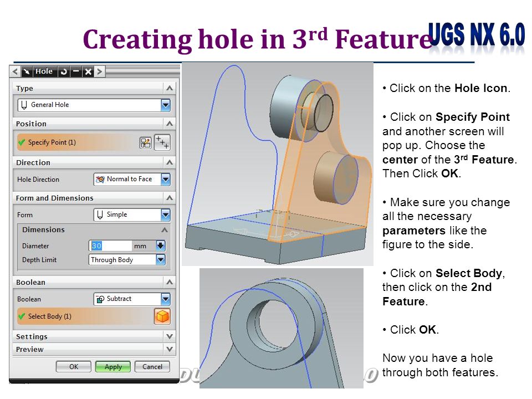Click the OK button
Viewport: 532px width, 399px height.
point(74,367)
